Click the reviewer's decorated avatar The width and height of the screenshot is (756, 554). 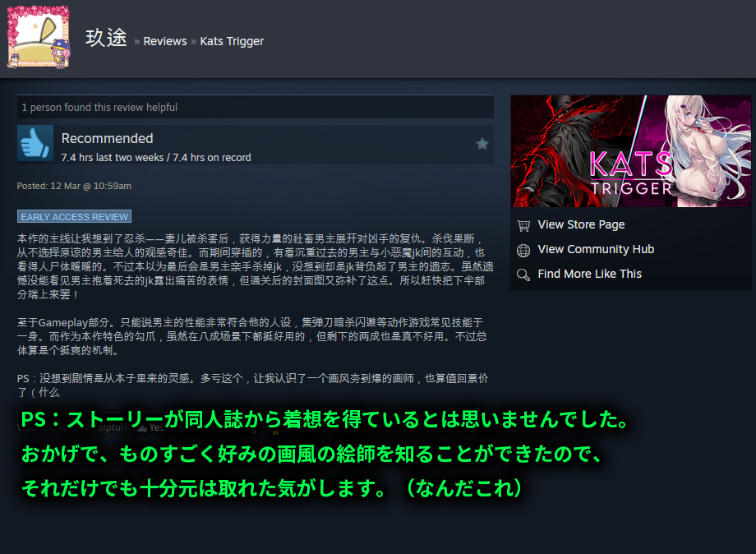coord(38,38)
